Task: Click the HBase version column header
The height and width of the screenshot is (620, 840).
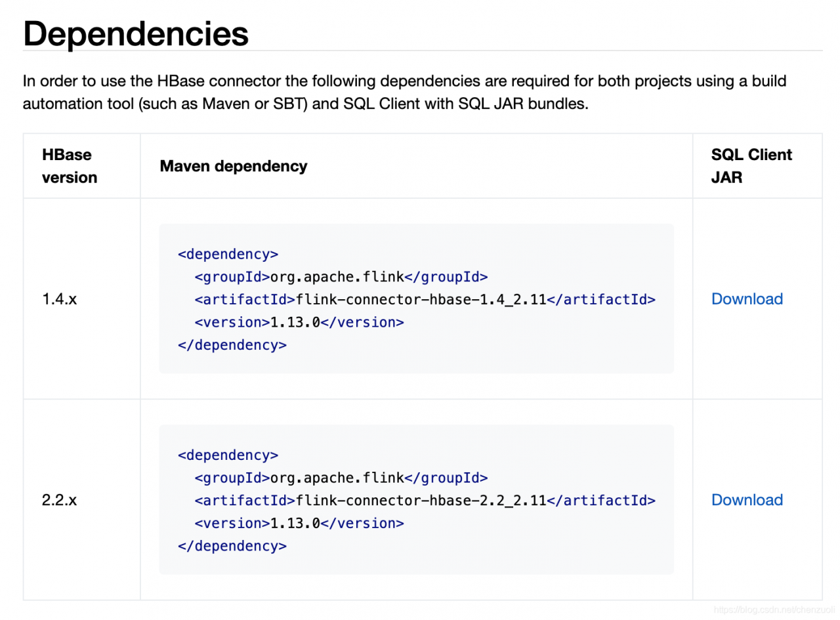Action: 70,166
